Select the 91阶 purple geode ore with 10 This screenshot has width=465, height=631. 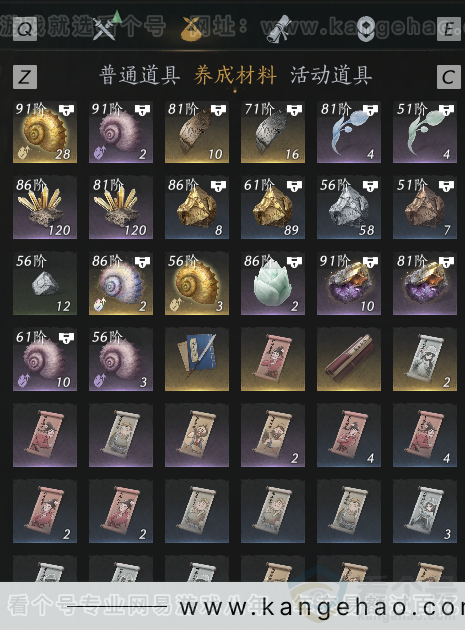click(349, 284)
